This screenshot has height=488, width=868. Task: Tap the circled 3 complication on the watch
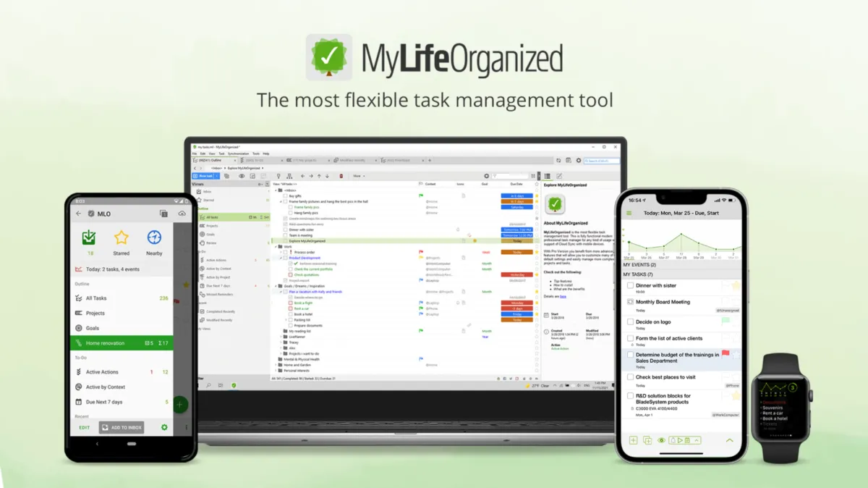pyautogui.click(x=793, y=387)
